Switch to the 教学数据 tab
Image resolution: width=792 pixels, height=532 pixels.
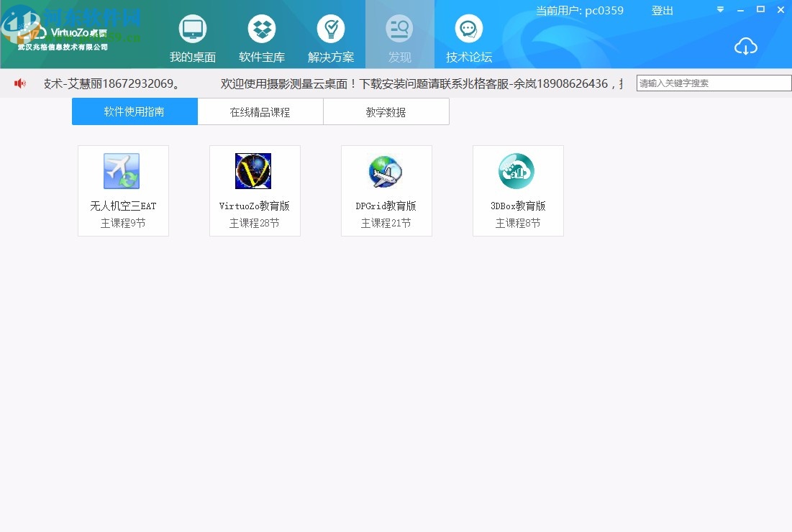click(386, 111)
